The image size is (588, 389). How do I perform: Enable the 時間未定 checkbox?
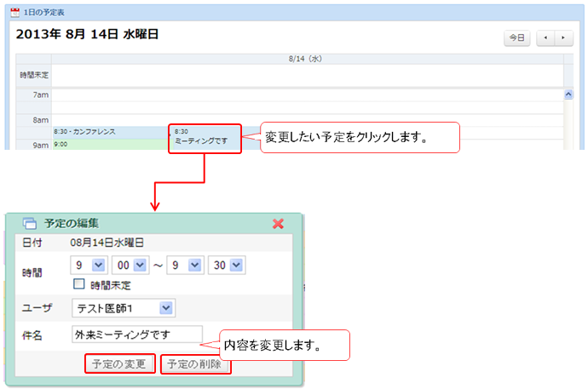(x=79, y=284)
